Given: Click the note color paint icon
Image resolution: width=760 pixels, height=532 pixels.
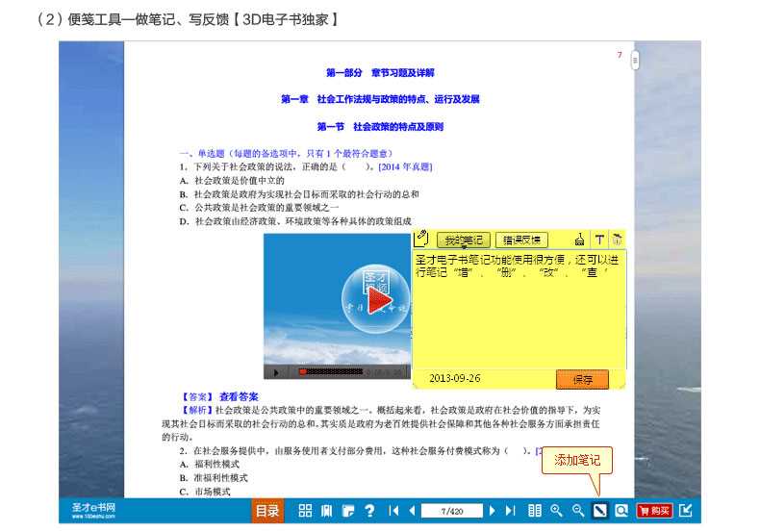Looking at the screenshot, I should pos(579,240).
